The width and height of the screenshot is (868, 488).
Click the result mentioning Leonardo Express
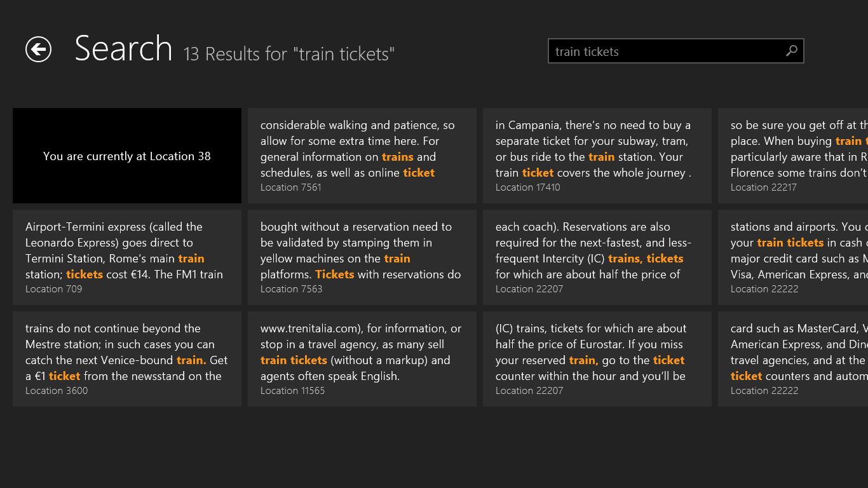(126, 257)
